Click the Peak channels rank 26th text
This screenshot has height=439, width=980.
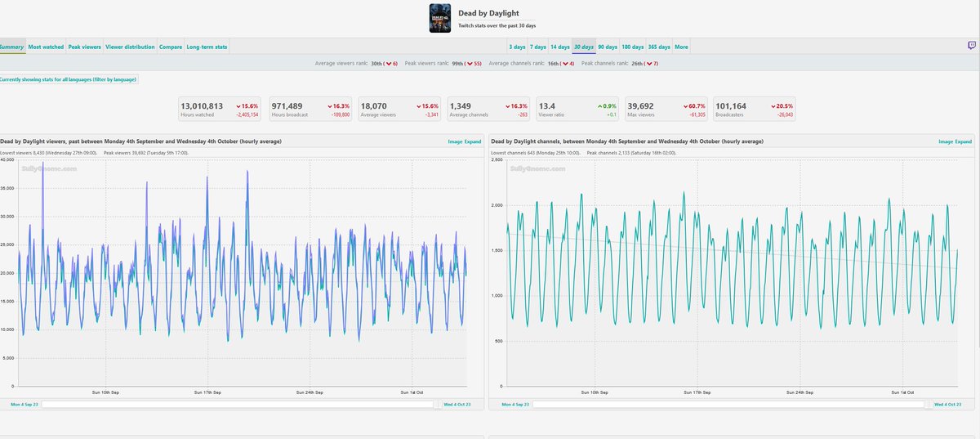[x=620, y=63]
